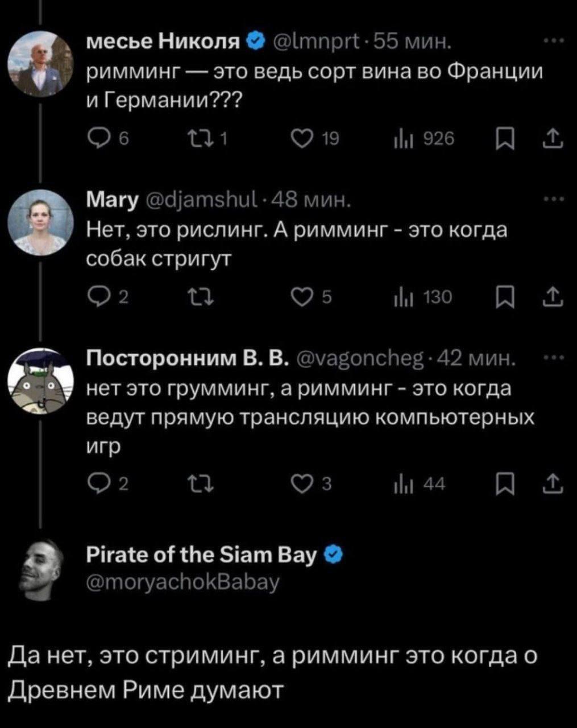The height and width of the screenshot is (728, 577).
Task: Open Pirate of the Siam Bay profile name
Action: coord(201,555)
